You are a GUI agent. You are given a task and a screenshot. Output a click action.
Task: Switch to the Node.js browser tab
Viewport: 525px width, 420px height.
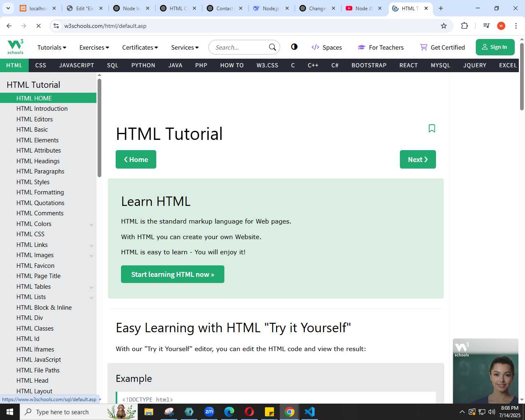pos(271,8)
